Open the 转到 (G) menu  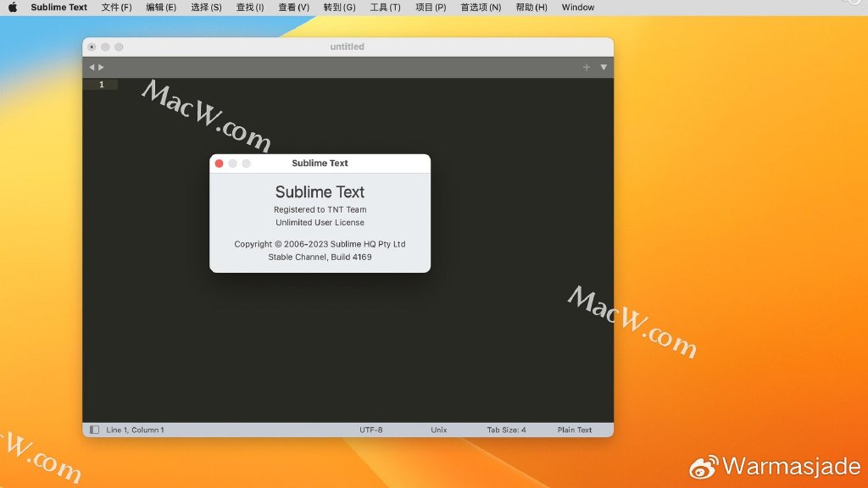339,7
